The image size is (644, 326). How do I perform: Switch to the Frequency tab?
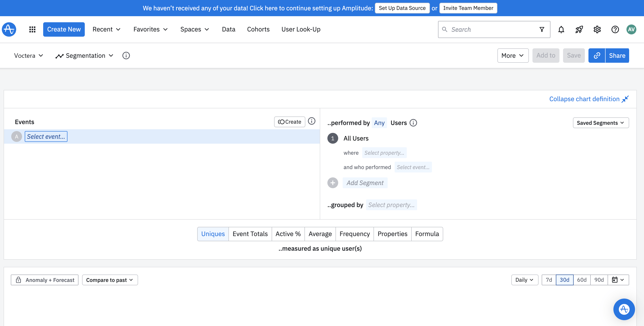(x=355, y=234)
